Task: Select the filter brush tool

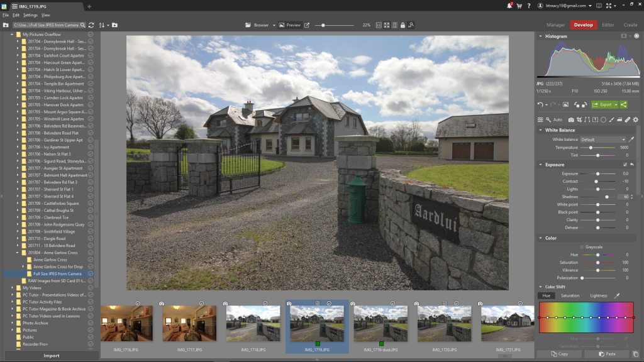Action: coord(611,120)
